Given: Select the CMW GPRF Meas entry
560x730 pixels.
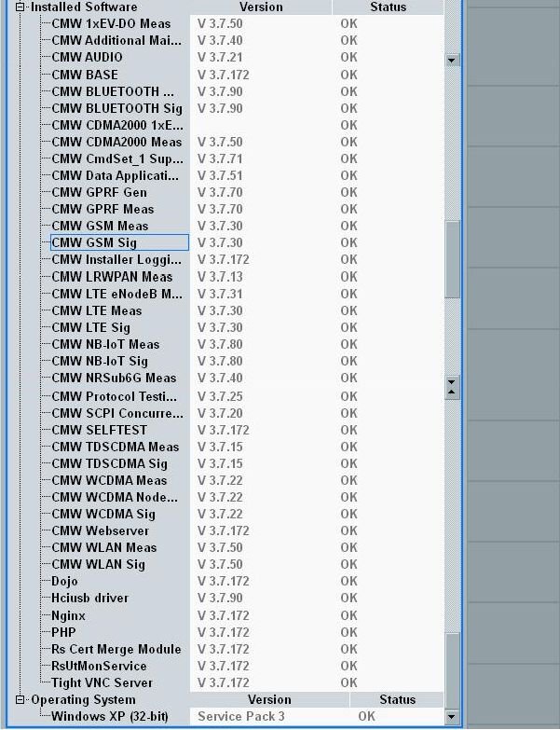Looking at the screenshot, I should point(102,209).
